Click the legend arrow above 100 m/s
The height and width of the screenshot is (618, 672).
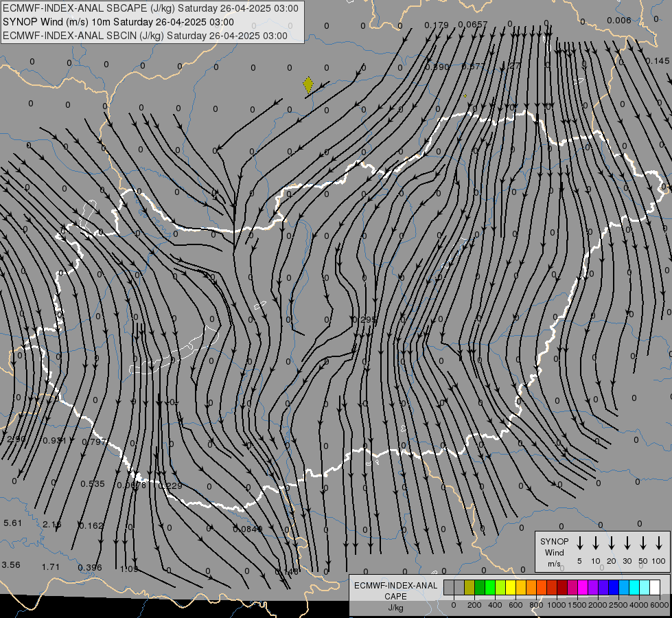pos(659,543)
